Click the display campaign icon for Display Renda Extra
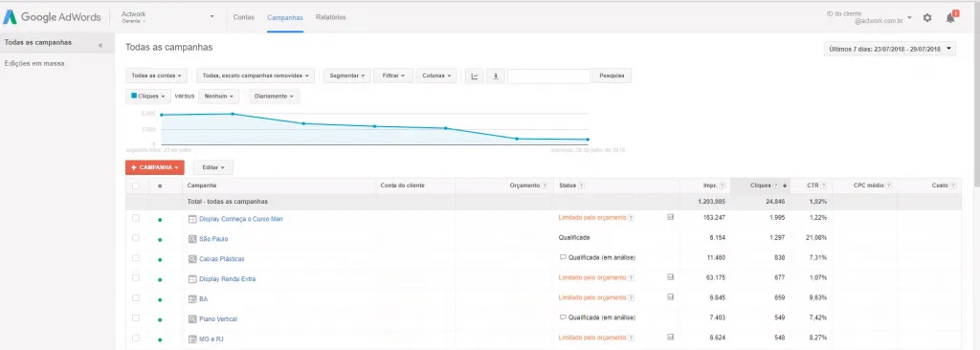The width and height of the screenshot is (980, 350). [192, 278]
